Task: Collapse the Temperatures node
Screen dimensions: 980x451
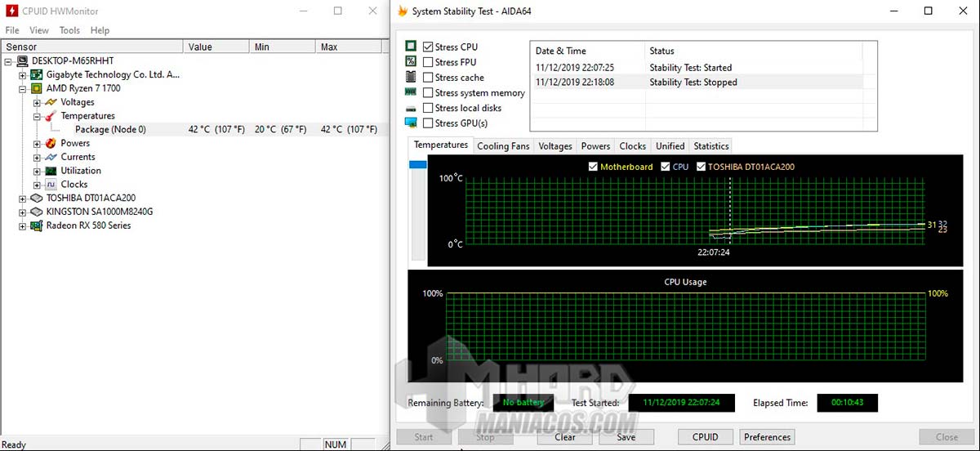Action: point(37,116)
